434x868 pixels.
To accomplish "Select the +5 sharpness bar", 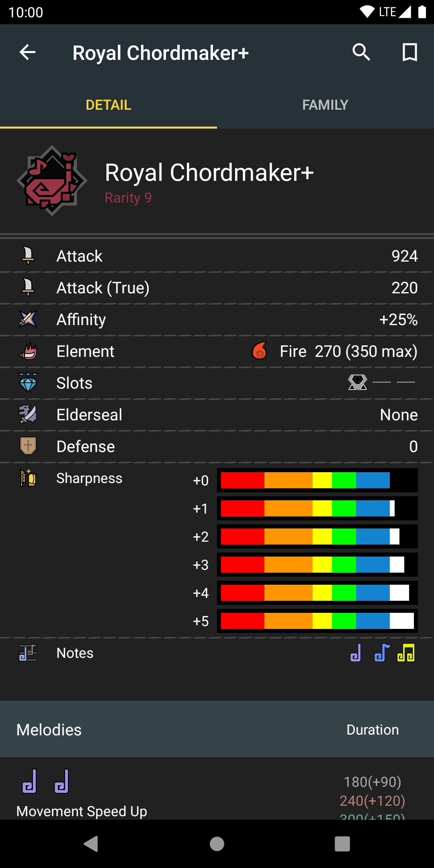I will [317, 621].
